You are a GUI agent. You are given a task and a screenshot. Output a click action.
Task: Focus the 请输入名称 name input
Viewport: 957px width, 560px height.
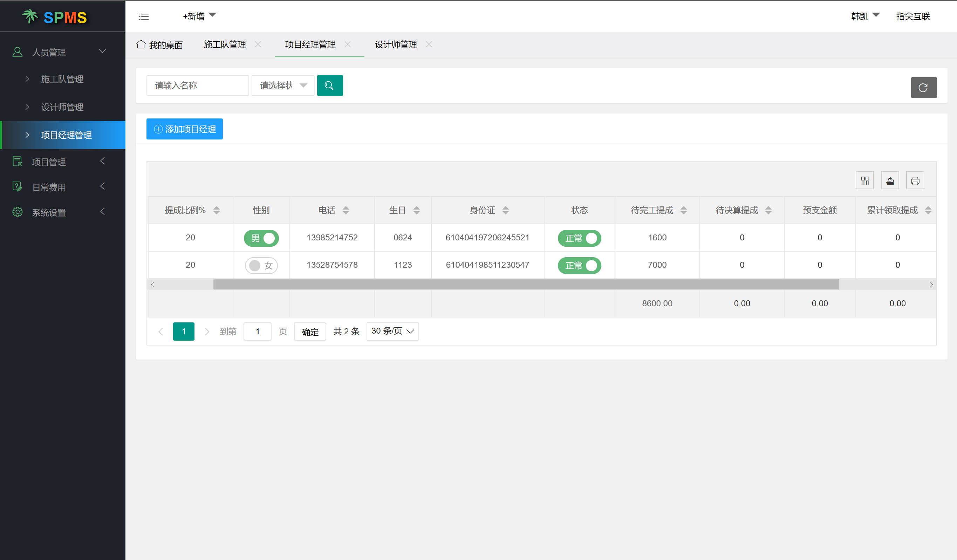pos(198,86)
